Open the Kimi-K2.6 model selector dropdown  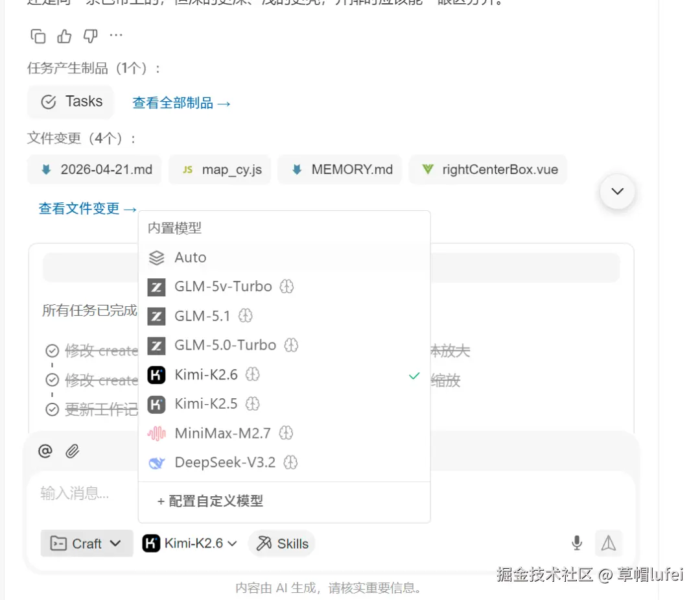point(190,544)
